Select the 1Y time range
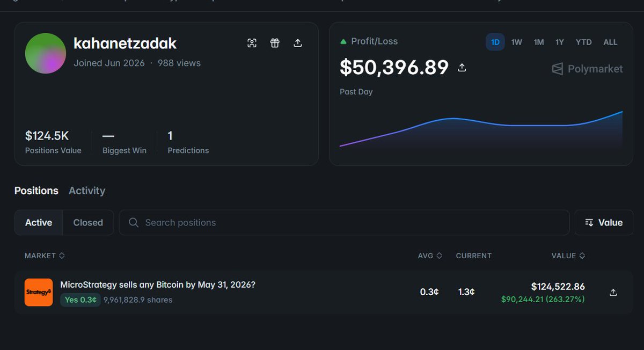 coord(560,42)
